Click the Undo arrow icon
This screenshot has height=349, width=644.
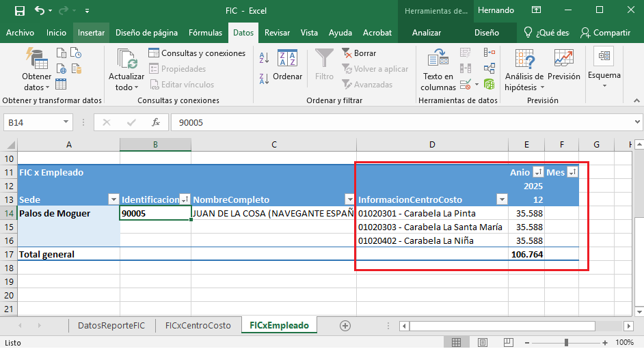point(40,11)
